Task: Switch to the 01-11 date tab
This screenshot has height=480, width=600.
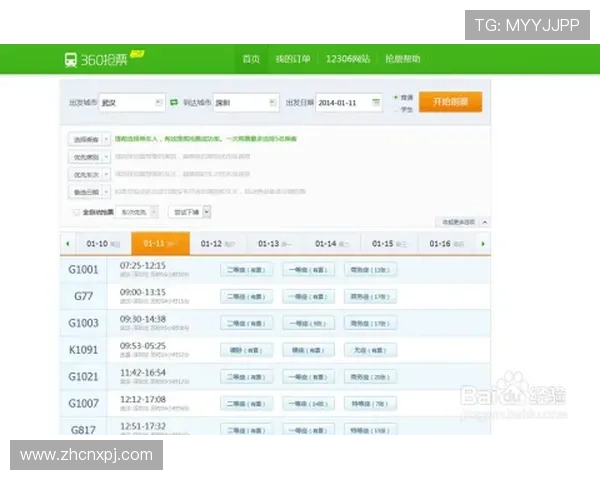Action: (x=160, y=243)
